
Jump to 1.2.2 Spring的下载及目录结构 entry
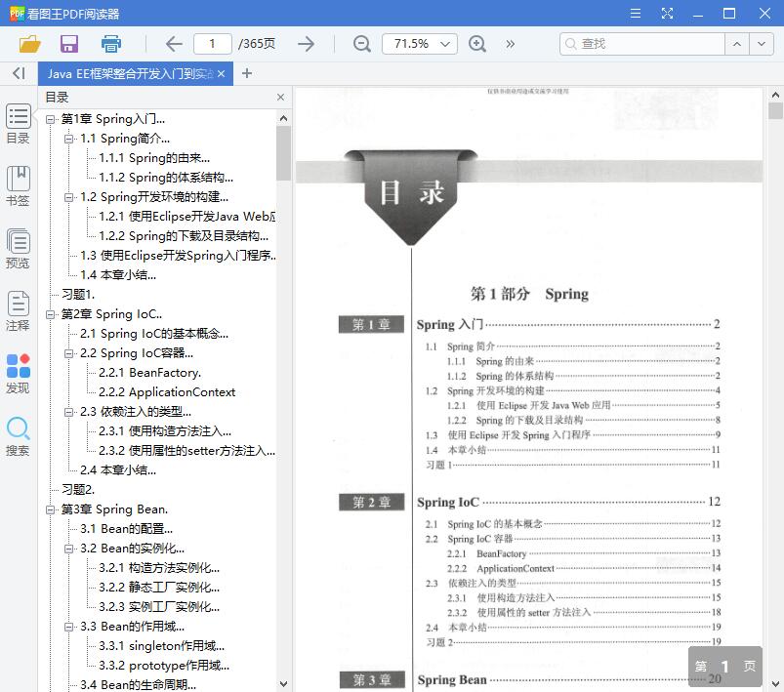point(184,236)
